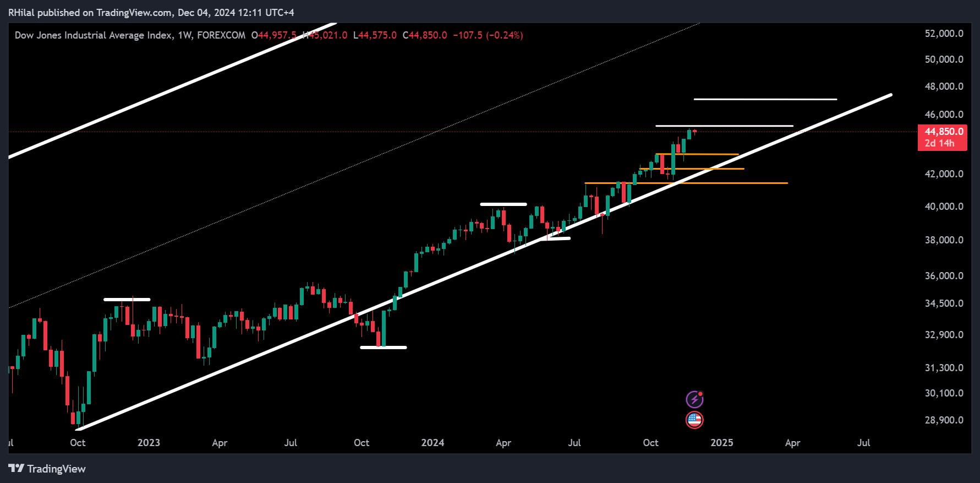Click the 2024 label on the time axis
The width and height of the screenshot is (980, 483).
432,443
